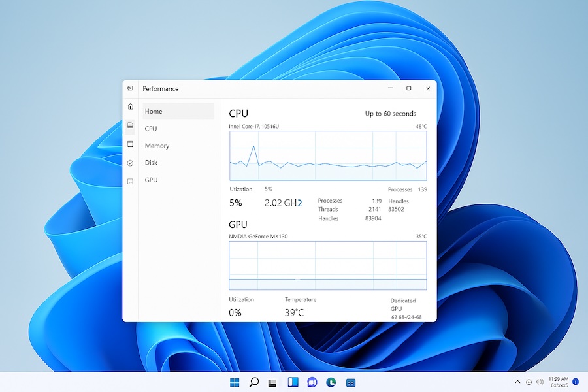Open Search from the taskbar
Image resolution: width=588 pixels, height=392 pixels.
253,382
